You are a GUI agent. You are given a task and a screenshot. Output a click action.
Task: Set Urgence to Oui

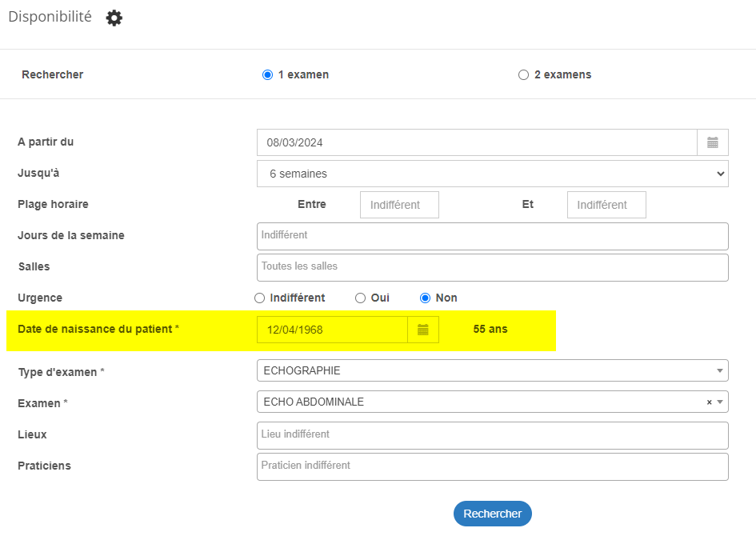click(x=360, y=298)
